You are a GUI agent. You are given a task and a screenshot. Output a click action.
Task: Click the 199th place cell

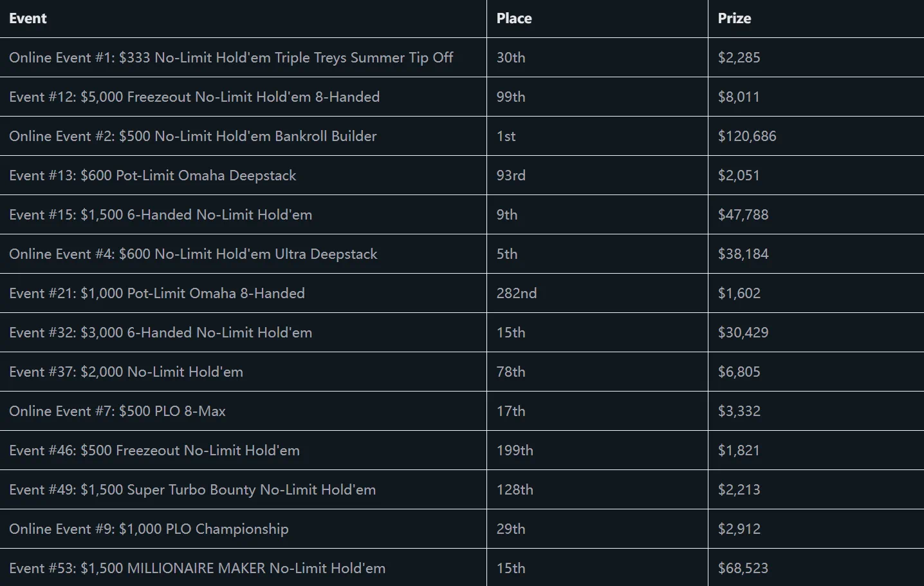coord(515,451)
